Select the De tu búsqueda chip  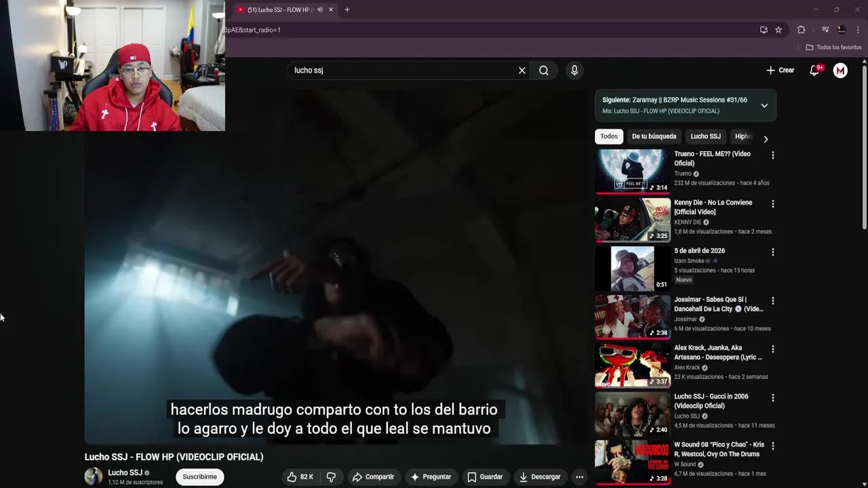click(x=654, y=136)
